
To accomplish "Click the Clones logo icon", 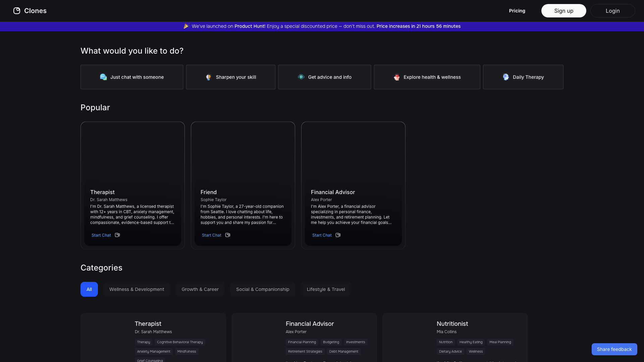I will point(17,11).
